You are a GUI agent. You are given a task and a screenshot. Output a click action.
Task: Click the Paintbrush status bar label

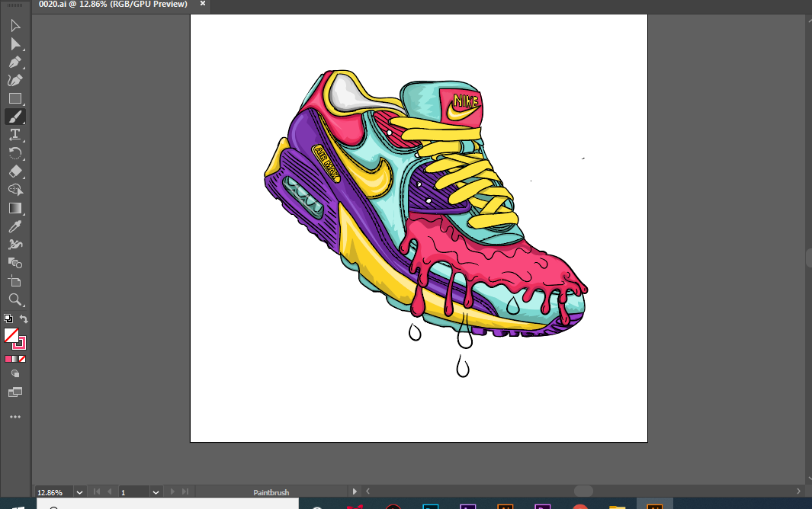click(271, 492)
